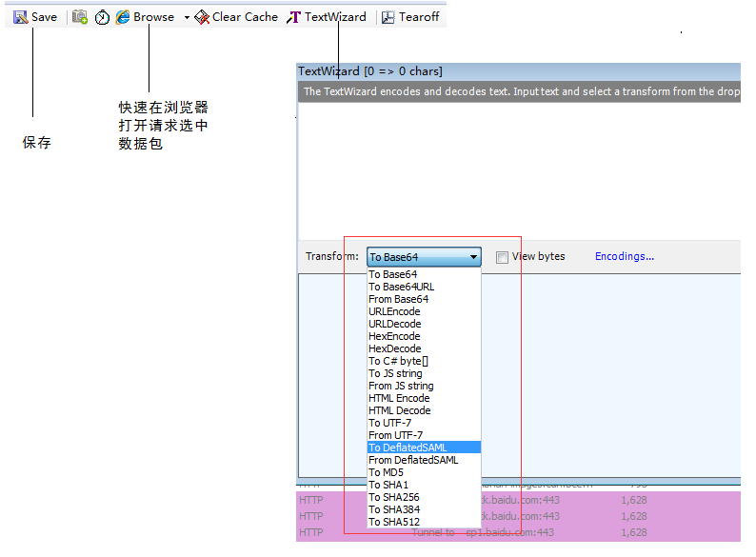Pick HexDecode from the transform list
Screen dimensions: 756x557
click(x=424, y=348)
